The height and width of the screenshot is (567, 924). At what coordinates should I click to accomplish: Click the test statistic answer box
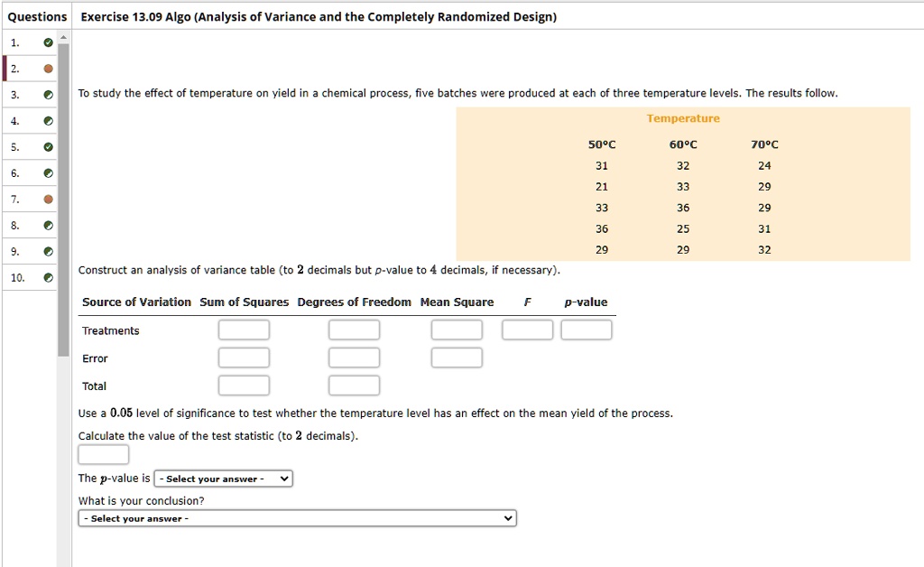[103, 455]
